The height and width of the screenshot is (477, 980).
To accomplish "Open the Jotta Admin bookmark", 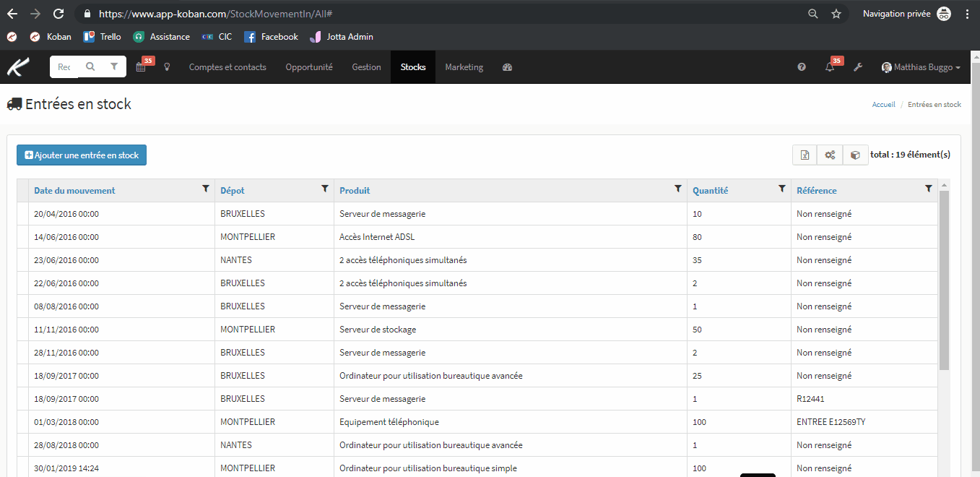I will coord(342,37).
